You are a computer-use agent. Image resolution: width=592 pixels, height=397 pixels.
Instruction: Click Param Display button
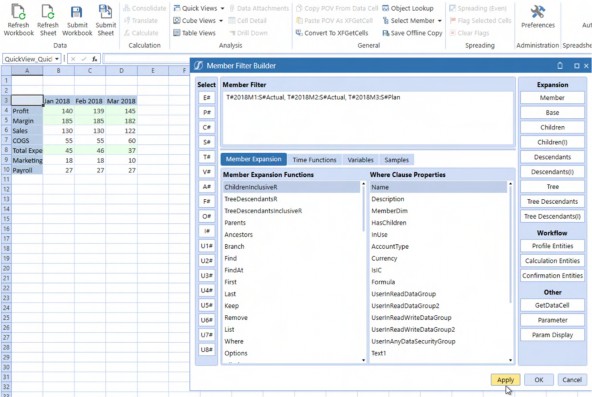point(552,335)
